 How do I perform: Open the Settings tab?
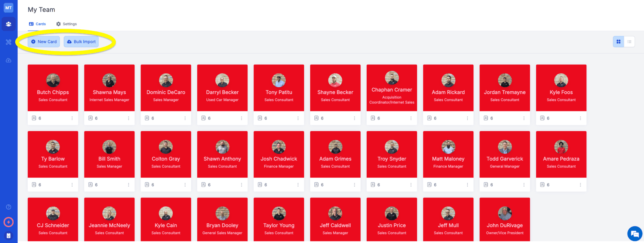pos(66,24)
